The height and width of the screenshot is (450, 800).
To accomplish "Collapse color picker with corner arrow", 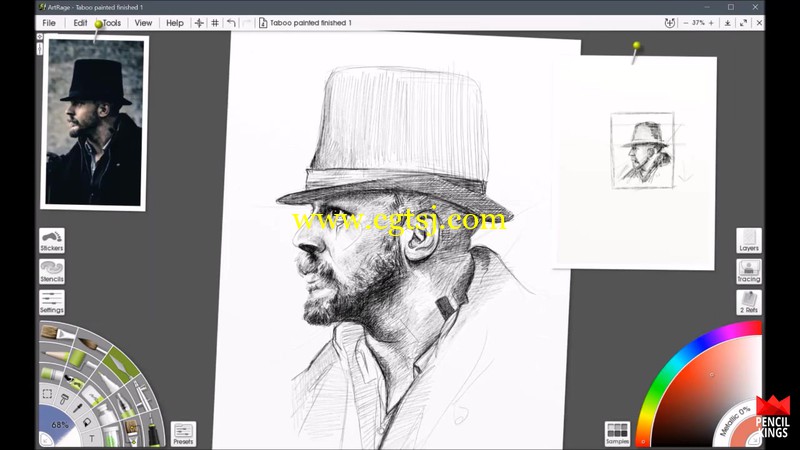I will click(755, 440).
